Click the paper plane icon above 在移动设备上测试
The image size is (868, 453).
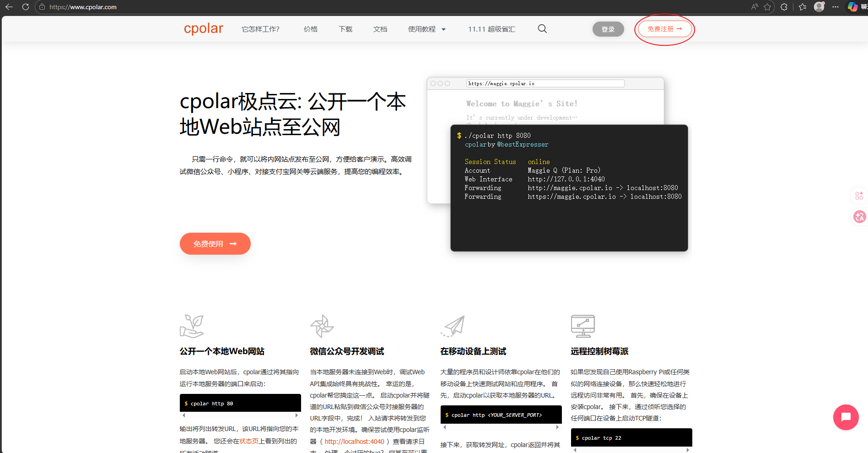pyautogui.click(x=453, y=326)
